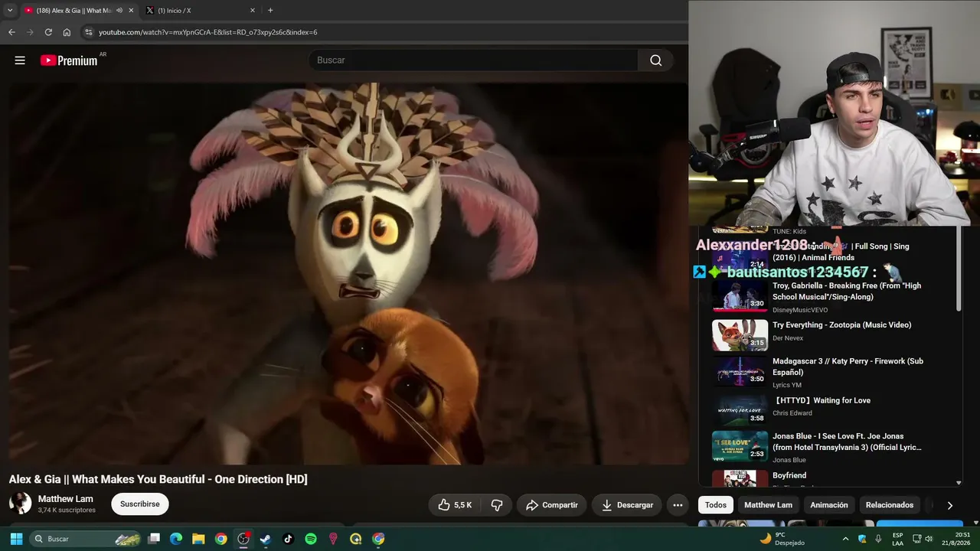Open the microphone tray icon
This screenshot has width=980, height=551.
pos(878,539)
